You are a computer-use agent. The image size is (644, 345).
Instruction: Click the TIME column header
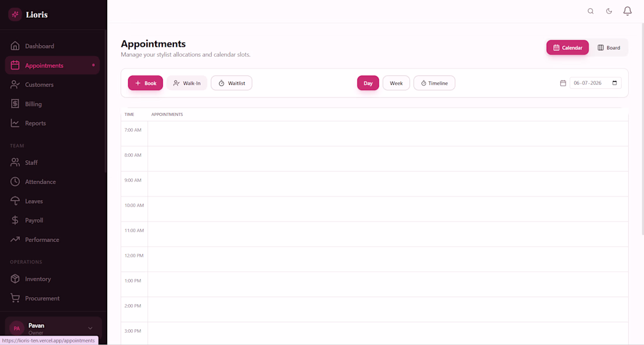pos(129,115)
